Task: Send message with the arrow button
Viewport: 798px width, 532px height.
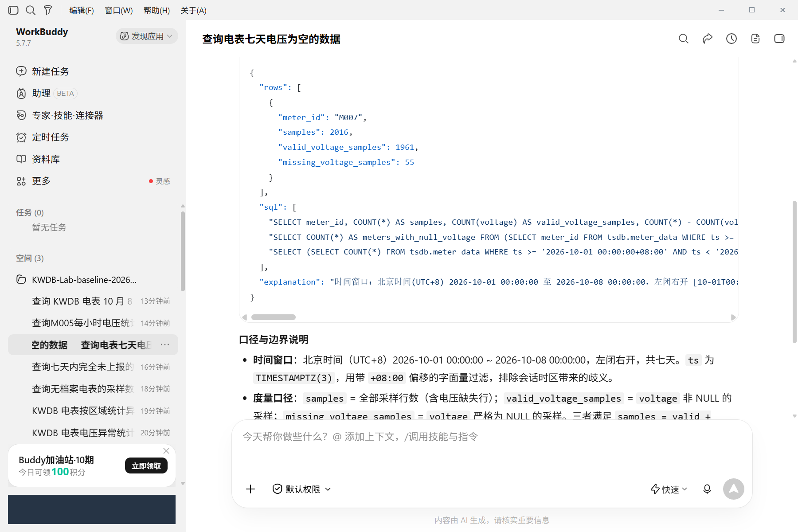Action: pyautogui.click(x=734, y=489)
